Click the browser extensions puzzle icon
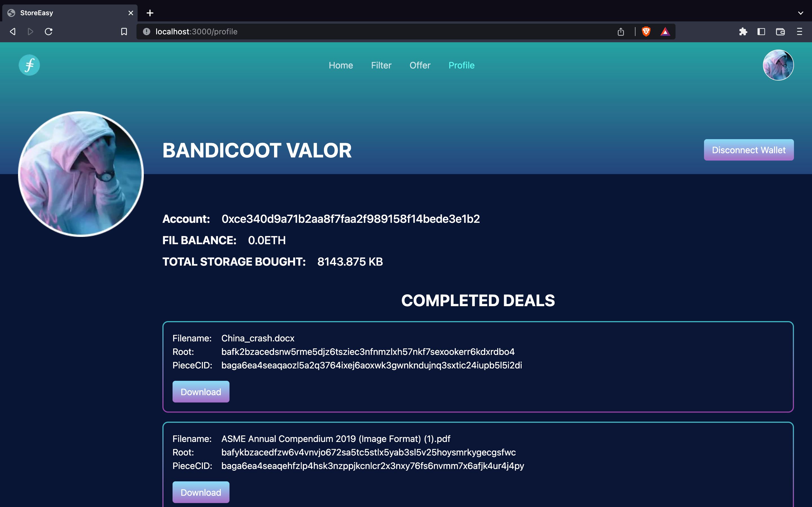Screen dimensions: 812x507 (x=743, y=32)
